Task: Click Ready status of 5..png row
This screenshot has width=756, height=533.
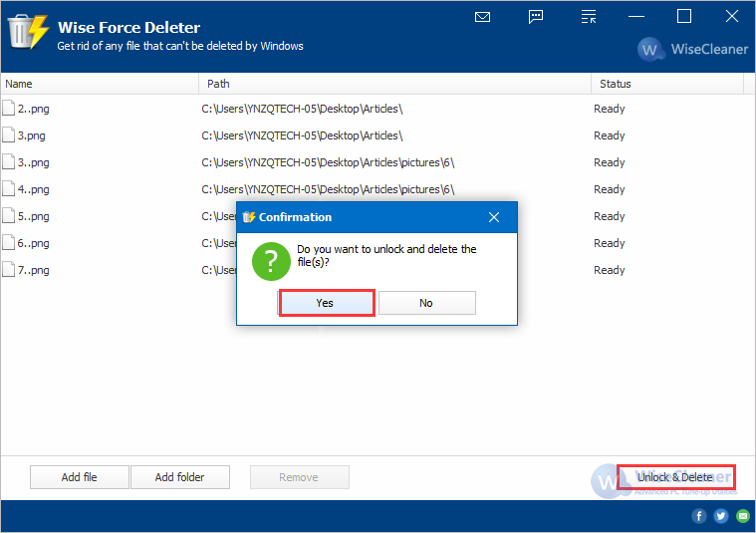Action: [x=609, y=216]
